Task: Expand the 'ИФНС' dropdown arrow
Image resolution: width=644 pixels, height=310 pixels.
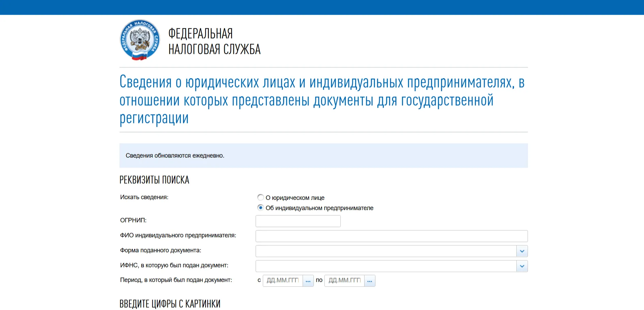Action: tap(522, 266)
